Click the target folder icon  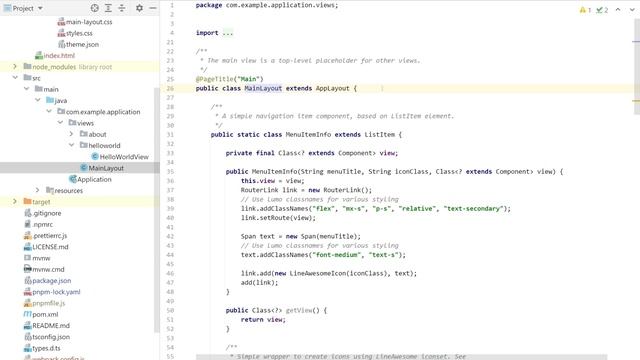click(27, 201)
